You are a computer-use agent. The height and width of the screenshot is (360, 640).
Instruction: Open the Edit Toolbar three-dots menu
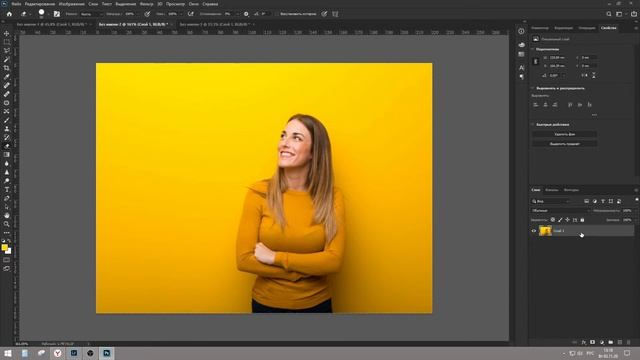click(x=7, y=233)
